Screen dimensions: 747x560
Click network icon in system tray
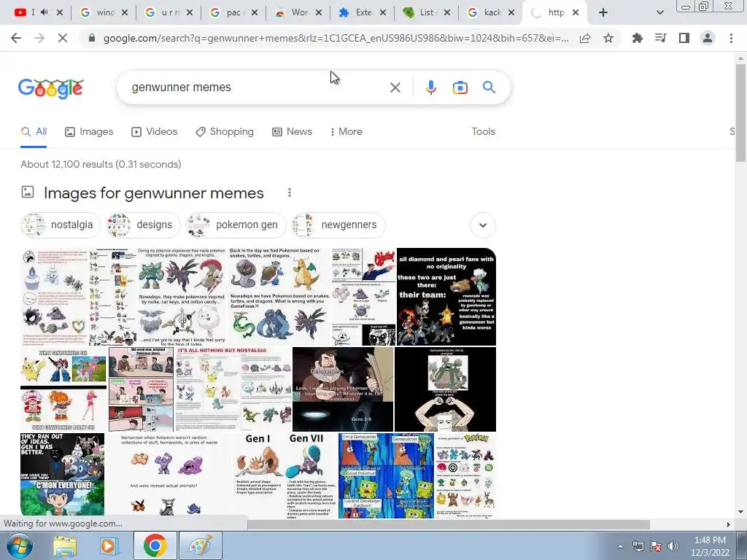coord(638,546)
